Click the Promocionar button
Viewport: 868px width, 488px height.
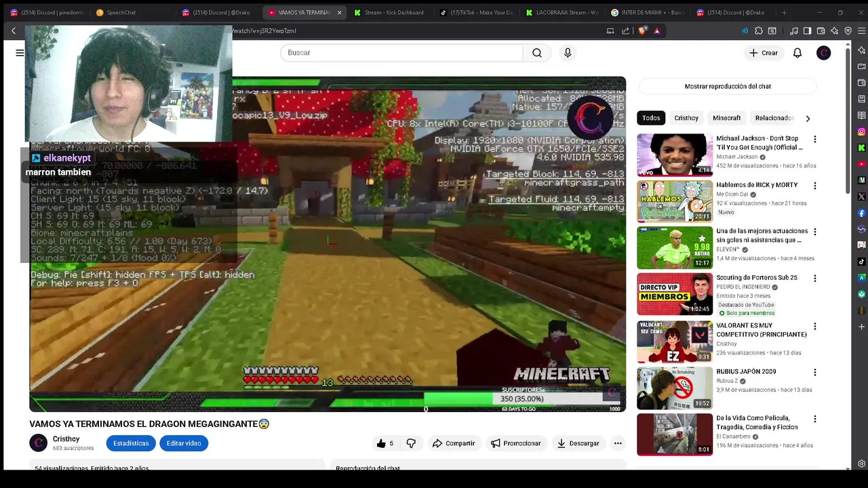[515, 443]
